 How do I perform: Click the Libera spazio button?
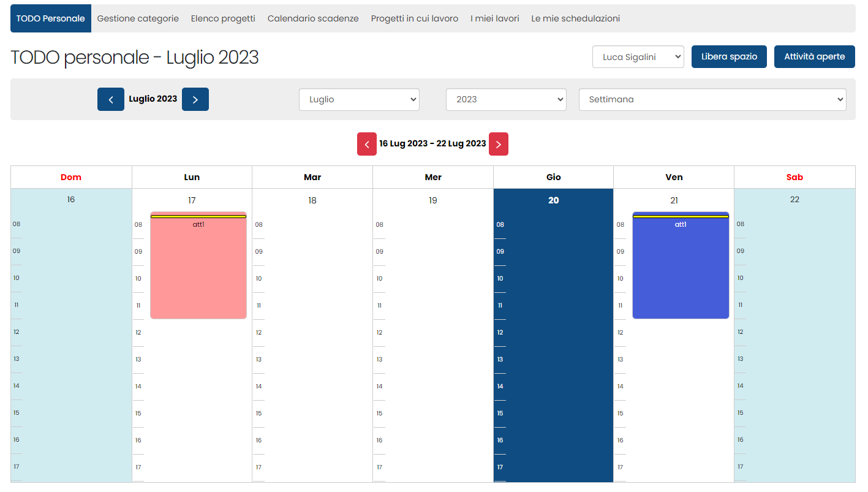click(729, 57)
